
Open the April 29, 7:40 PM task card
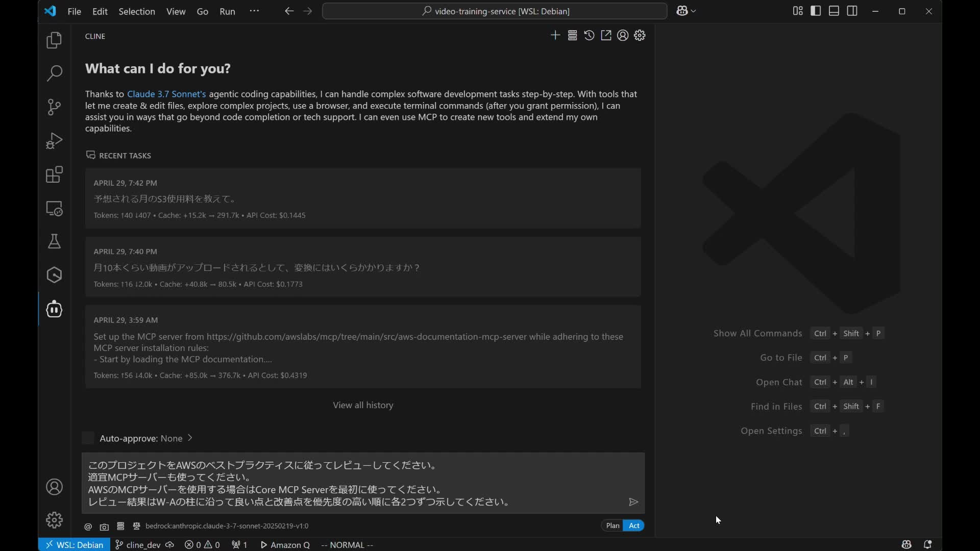pyautogui.click(x=363, y=267)
